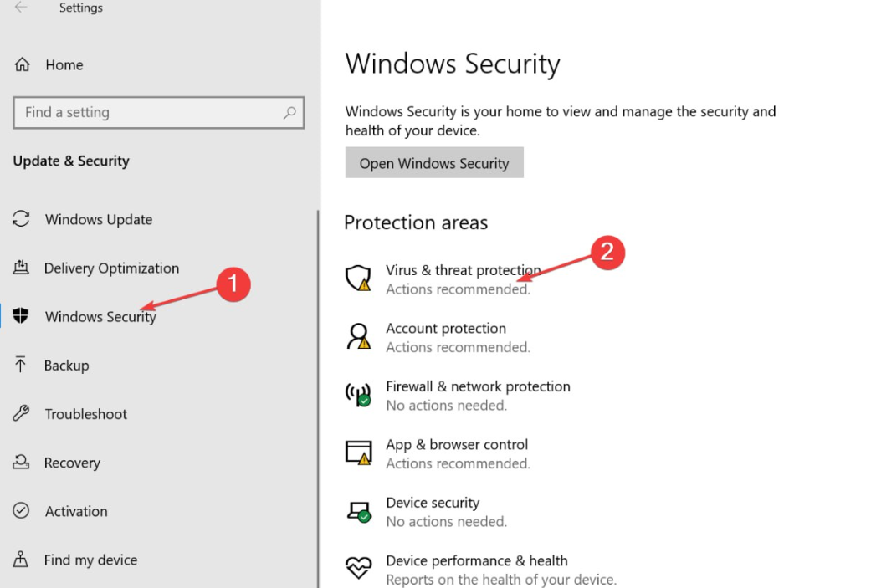Image resolution: width=871 pixels, height=588 pixels.
Task: Select the Account protection user icon
Action: pyautogui.click(x=359, y=336)
